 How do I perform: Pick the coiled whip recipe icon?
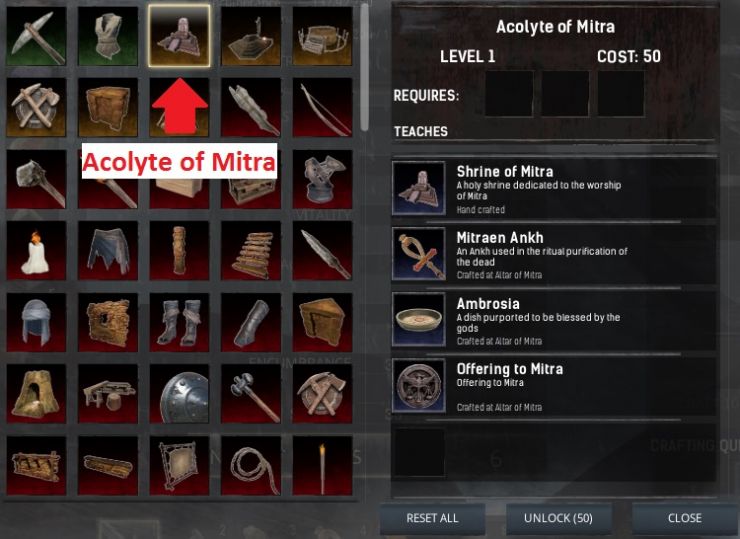point(251,465)
